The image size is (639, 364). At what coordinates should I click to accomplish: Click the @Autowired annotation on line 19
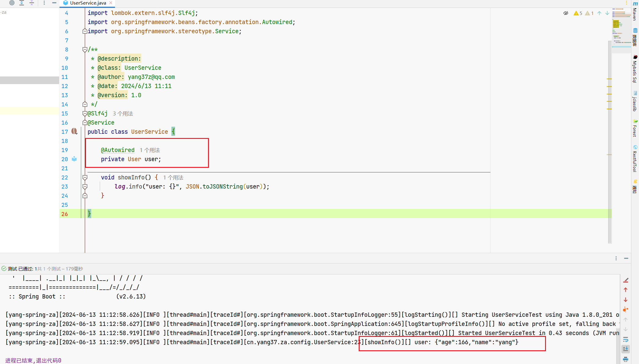118,150
